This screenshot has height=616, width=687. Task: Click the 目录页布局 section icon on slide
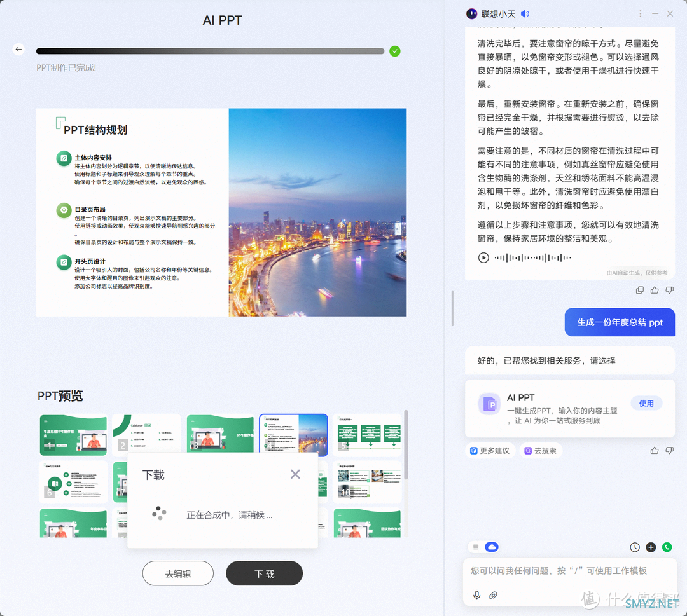[64, 210]
